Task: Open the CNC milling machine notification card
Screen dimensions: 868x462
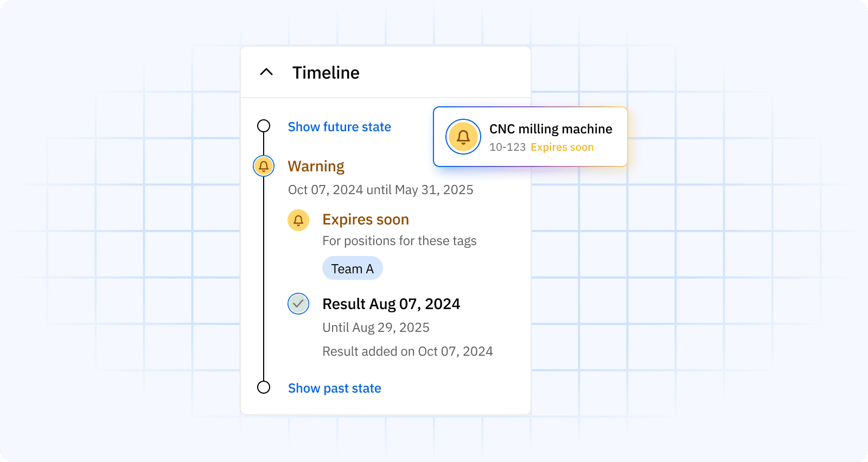Action: (x=530, y=137)
